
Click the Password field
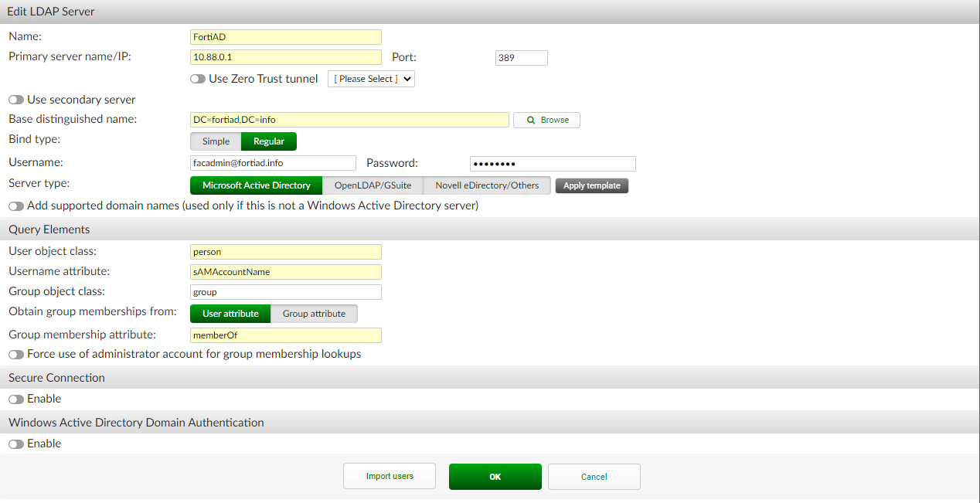(553, 164)
